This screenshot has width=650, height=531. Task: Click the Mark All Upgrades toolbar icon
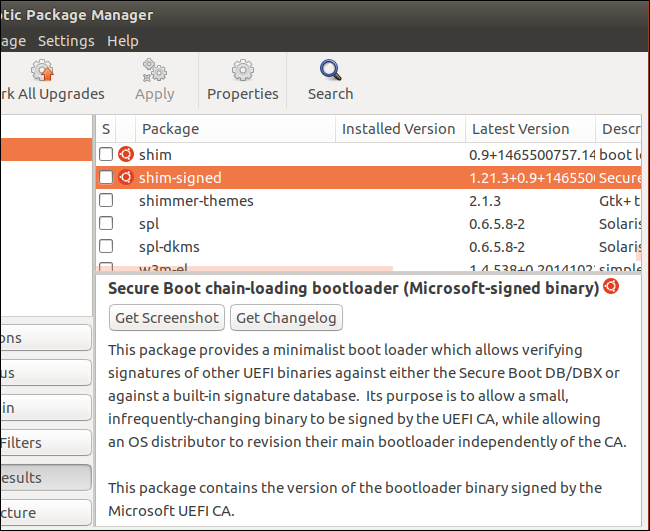[x=42, y=70]
